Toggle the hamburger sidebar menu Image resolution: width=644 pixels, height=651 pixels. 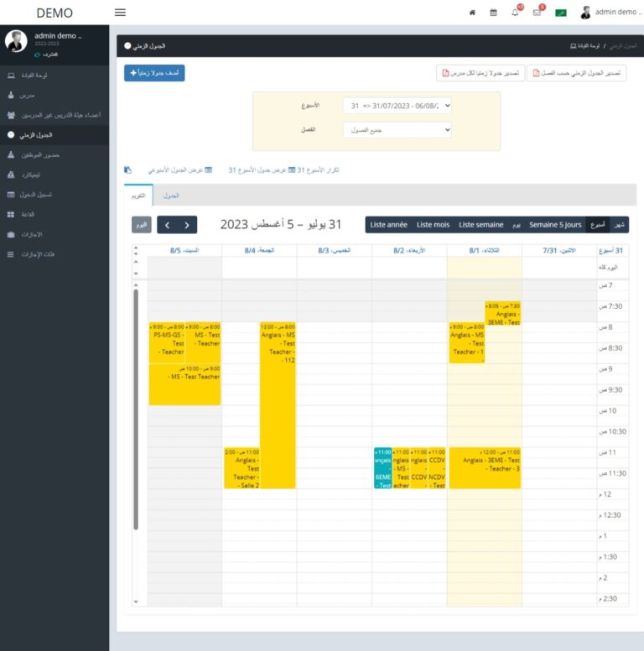pos(120,13)
